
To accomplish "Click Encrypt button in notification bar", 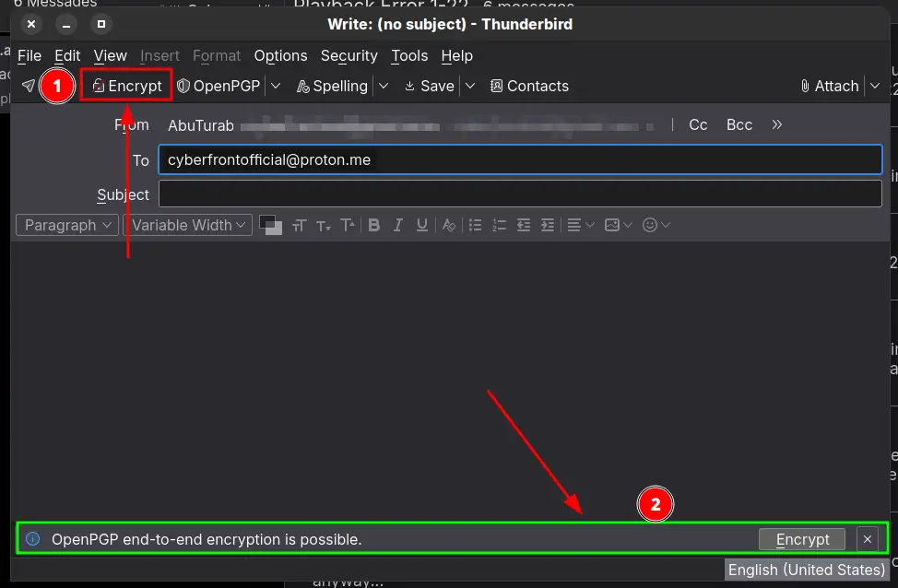I will coord(801,539).
